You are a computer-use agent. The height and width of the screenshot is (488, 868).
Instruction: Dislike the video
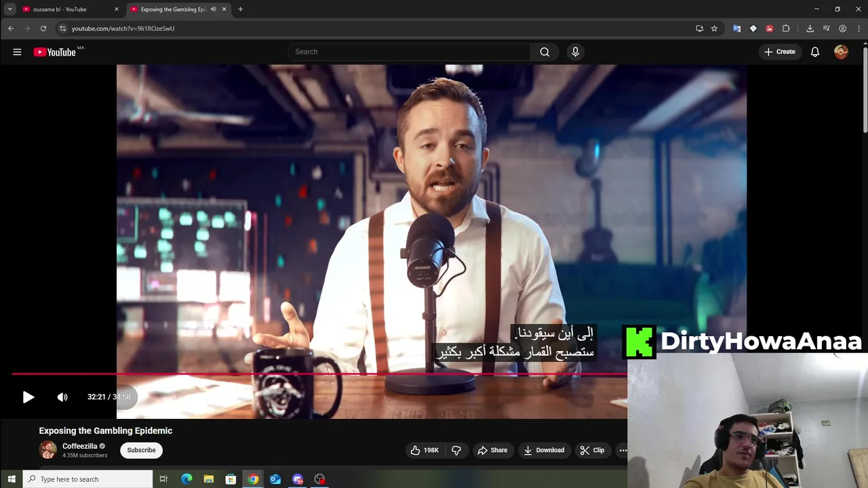point(456,450)
